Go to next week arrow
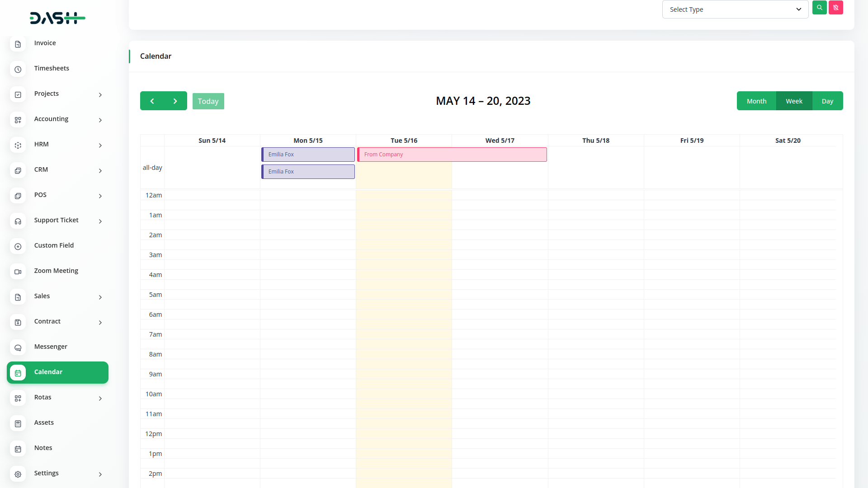Screen dimensions: 868x488 (x=175, y=101)
